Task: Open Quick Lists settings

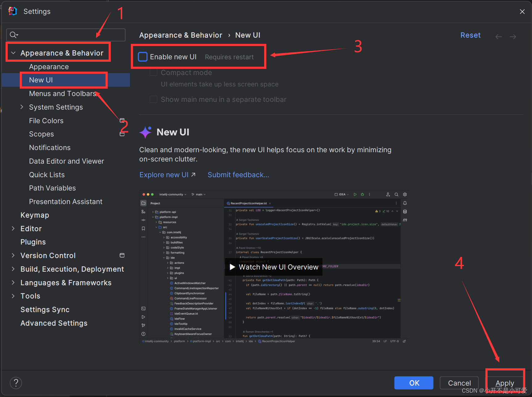Action: click(47, 175)
